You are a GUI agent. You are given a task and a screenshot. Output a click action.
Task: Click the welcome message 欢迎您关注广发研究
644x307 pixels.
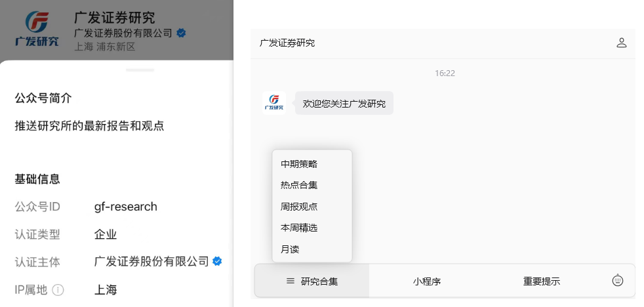[x=344, y=103]
